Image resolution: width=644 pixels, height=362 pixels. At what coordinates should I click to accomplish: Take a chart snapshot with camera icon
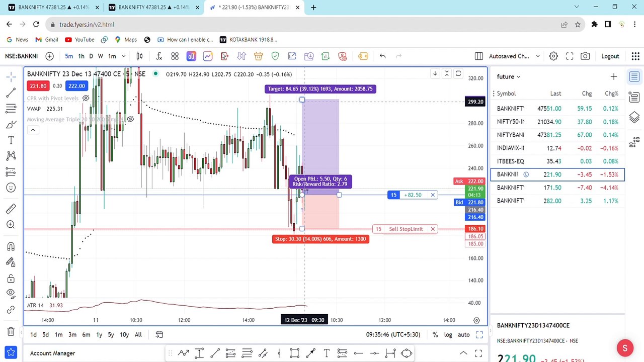coord(585,56)
